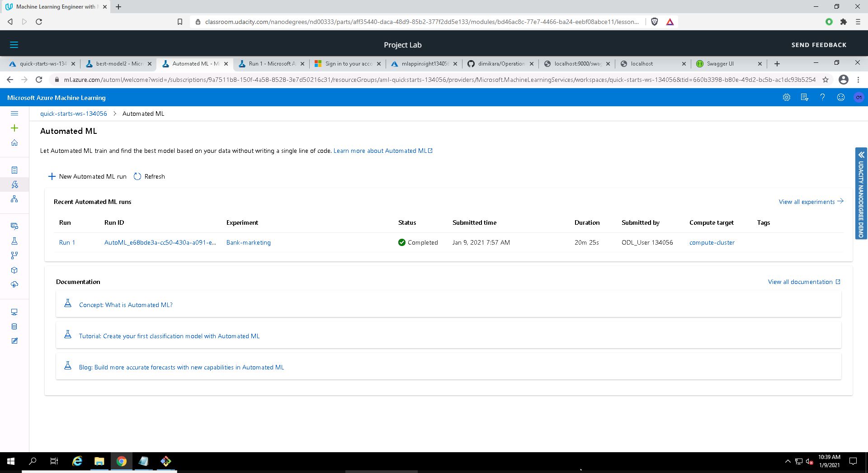Open Tutorial: Create your first classification model

click(x=169, y=336)
